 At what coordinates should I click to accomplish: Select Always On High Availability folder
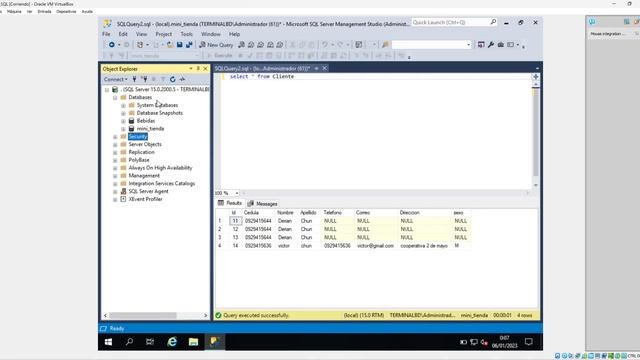(160, 168)
